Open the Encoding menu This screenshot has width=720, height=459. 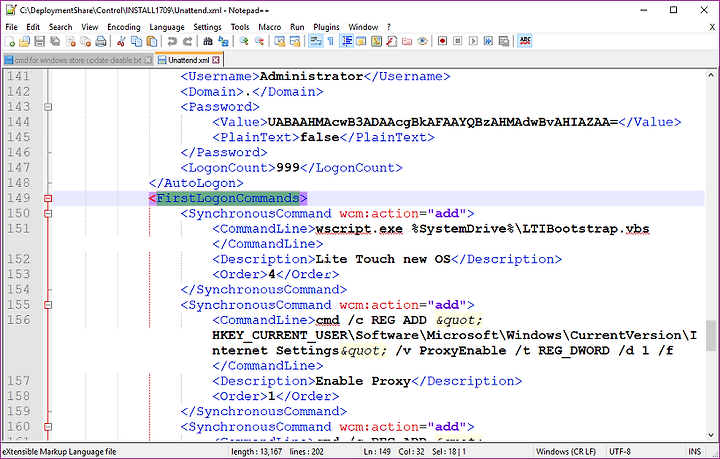coord(124,27)
